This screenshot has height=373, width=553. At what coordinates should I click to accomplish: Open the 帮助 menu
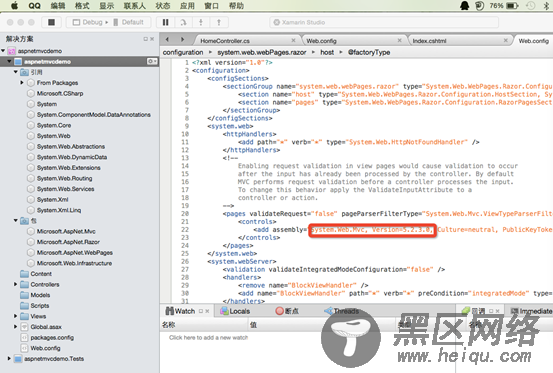236,6
